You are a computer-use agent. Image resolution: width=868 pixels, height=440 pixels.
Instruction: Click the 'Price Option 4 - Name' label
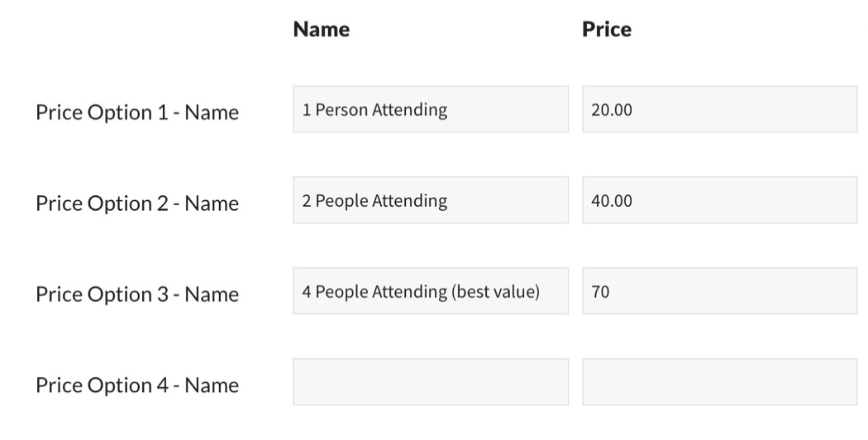pyautogui.click(x=137, y=385)
